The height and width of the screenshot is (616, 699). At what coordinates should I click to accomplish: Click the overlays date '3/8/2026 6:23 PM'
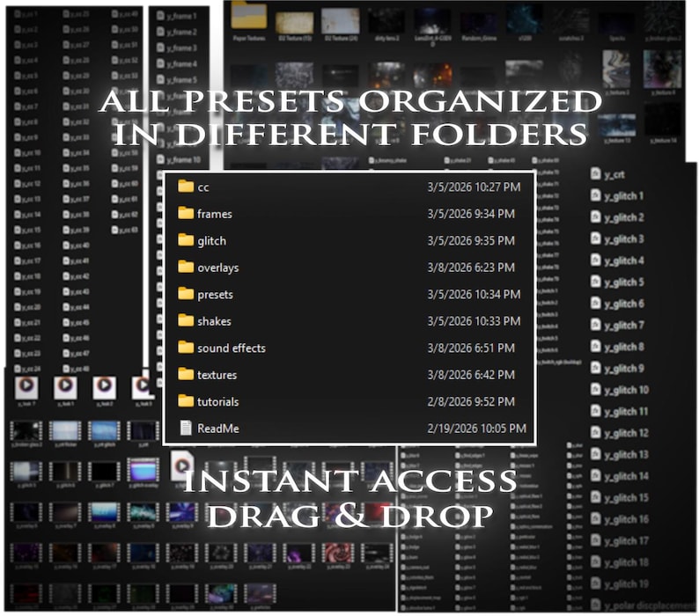[471, 267]
